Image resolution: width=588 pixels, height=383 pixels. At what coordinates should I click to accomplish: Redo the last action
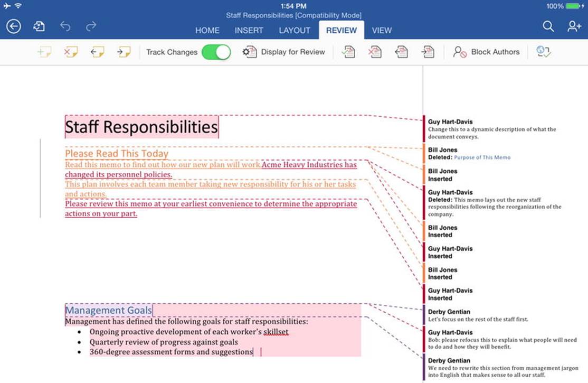[91, 26]
